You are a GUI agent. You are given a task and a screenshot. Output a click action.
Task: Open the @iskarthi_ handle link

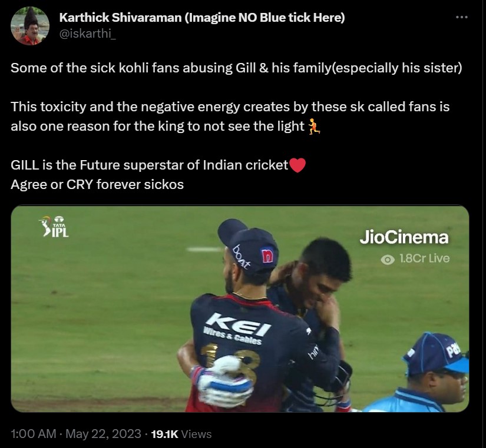click(x=87, y=34)
